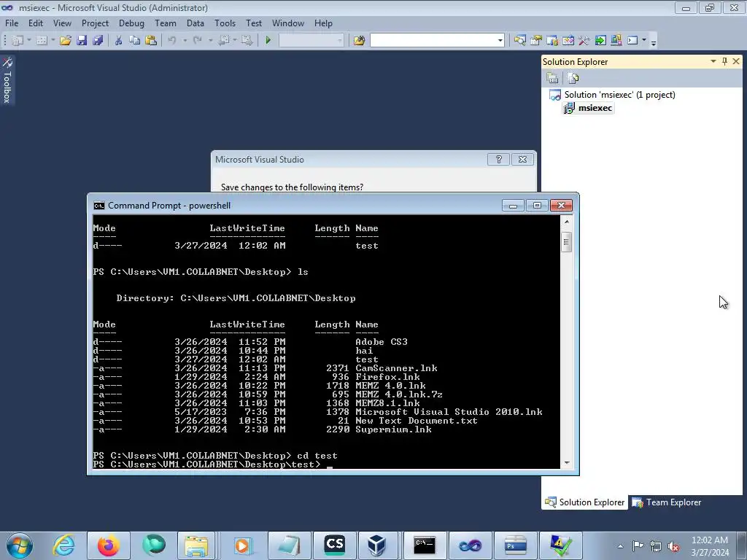Open Extension Manager toolbar icon
The image size is (747, 560).
tap(616, 41)
